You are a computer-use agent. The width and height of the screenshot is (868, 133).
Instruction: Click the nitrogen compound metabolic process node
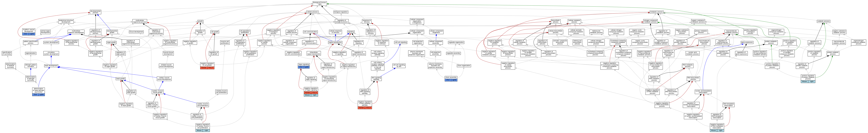click(x=650, y=21)
